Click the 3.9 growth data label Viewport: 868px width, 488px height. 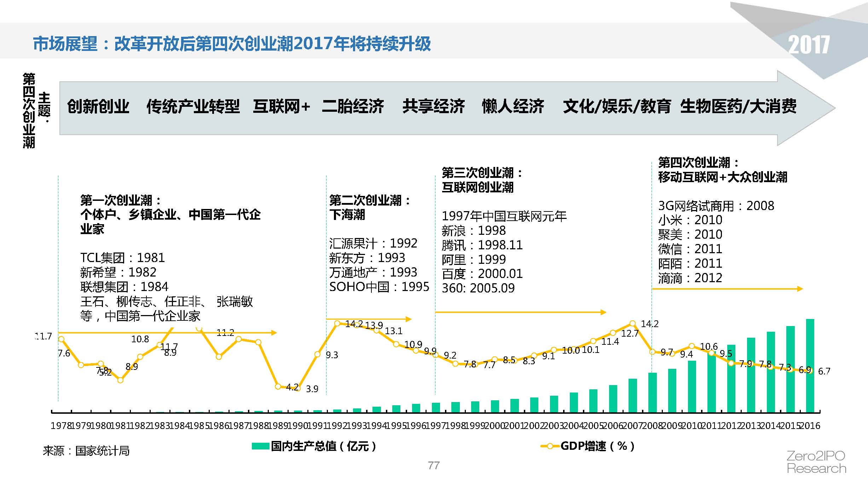pos(312,389)
